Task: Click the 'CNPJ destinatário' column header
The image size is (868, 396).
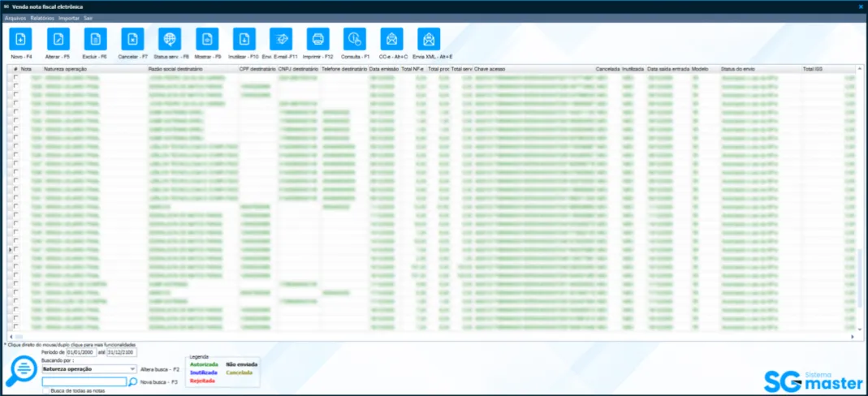Action: coord(298,69)
